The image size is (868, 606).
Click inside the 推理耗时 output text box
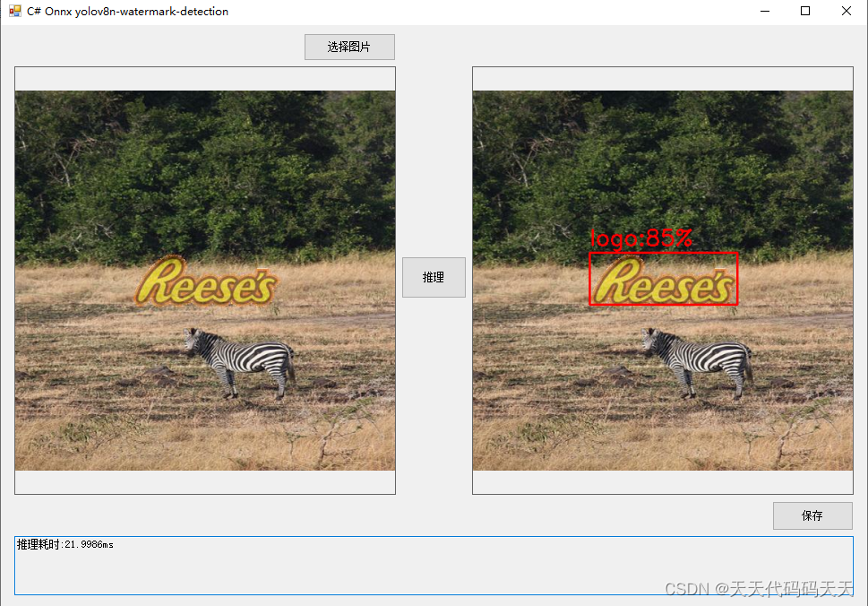[434, 566]
